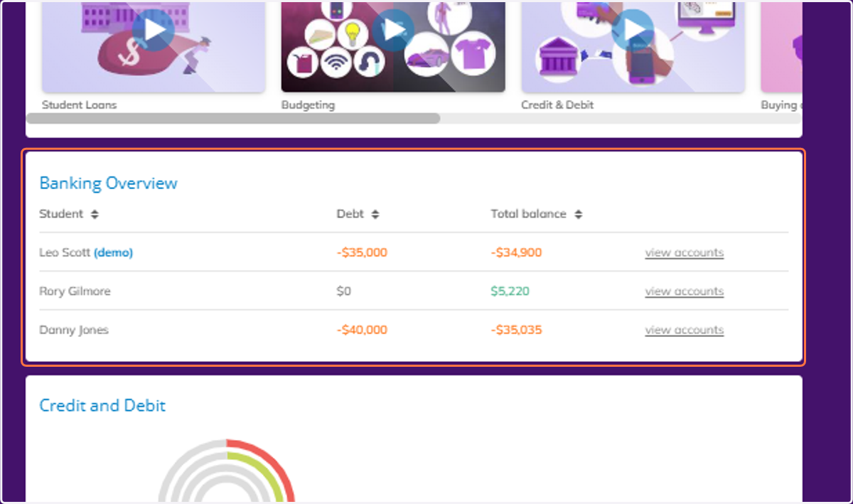
Task: View accounts for Leo Scott
Action: (x=684, y=252)
